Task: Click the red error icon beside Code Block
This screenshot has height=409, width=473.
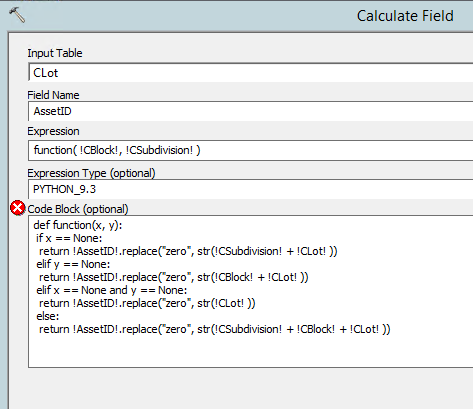Action: pos(17,208)
